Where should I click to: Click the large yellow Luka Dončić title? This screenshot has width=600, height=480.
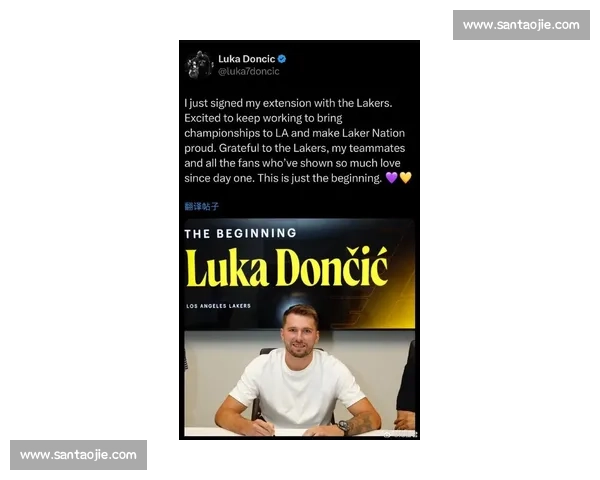point(287,267)
